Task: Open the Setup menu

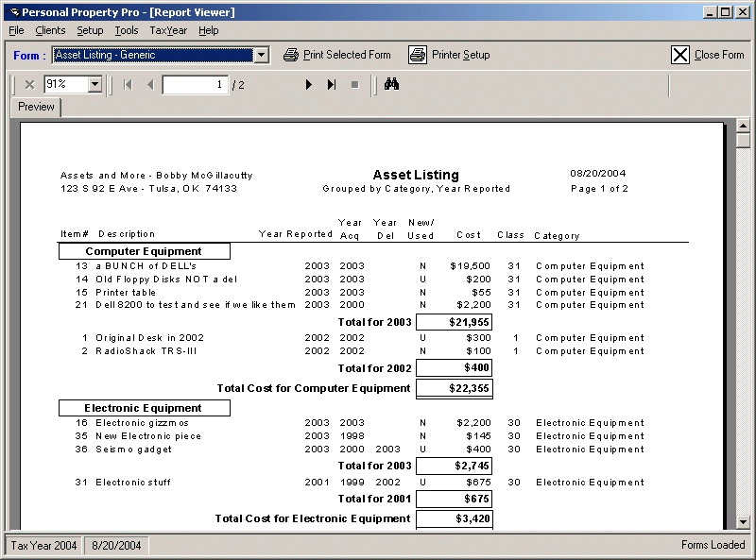Action: [x=90, y=30]
